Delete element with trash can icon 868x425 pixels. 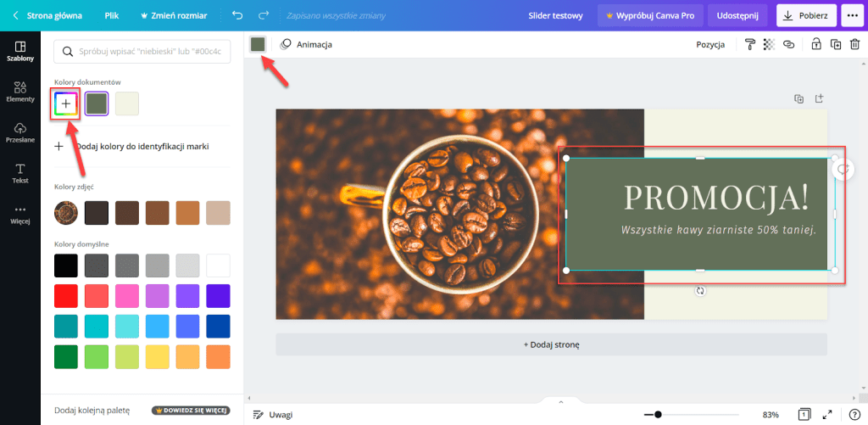click(854, 44)
